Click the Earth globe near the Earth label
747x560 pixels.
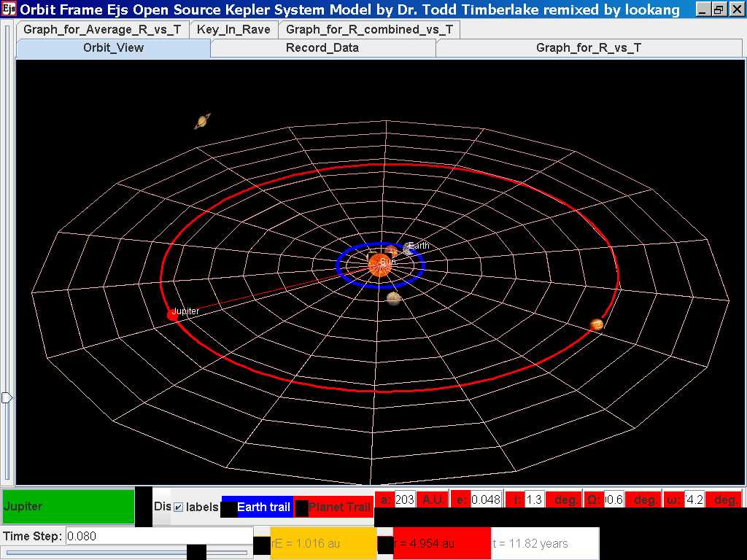click(407, 249)
